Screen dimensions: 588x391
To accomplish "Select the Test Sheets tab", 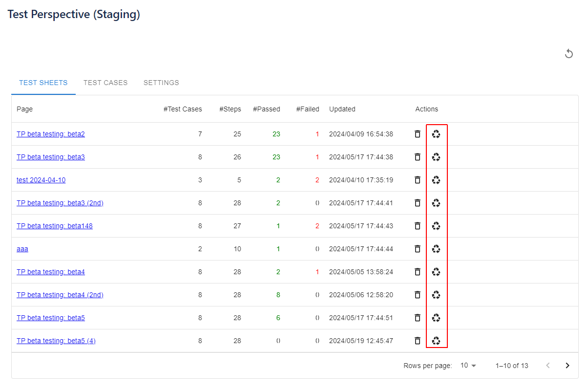I will pyautogui.click(x=43, y=83).
